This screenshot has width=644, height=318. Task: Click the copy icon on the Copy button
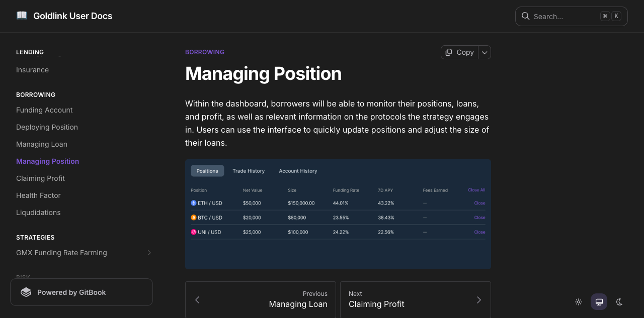coord(448,52)
